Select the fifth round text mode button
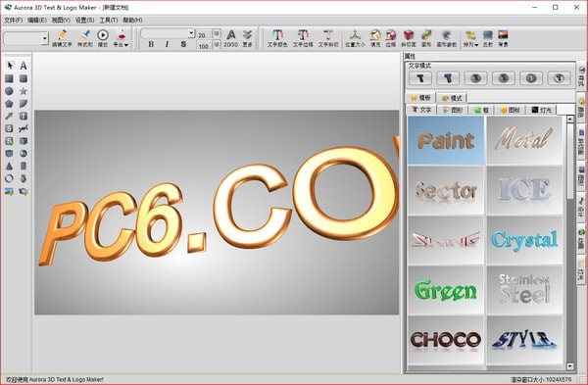Viewport: 588px width, 385px height. (531, 78)
